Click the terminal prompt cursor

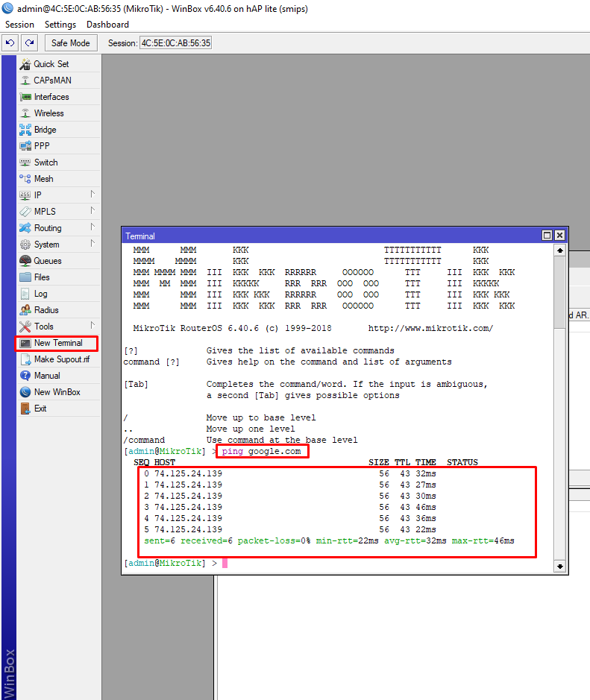pyautogui.click(x=225, y=564)
